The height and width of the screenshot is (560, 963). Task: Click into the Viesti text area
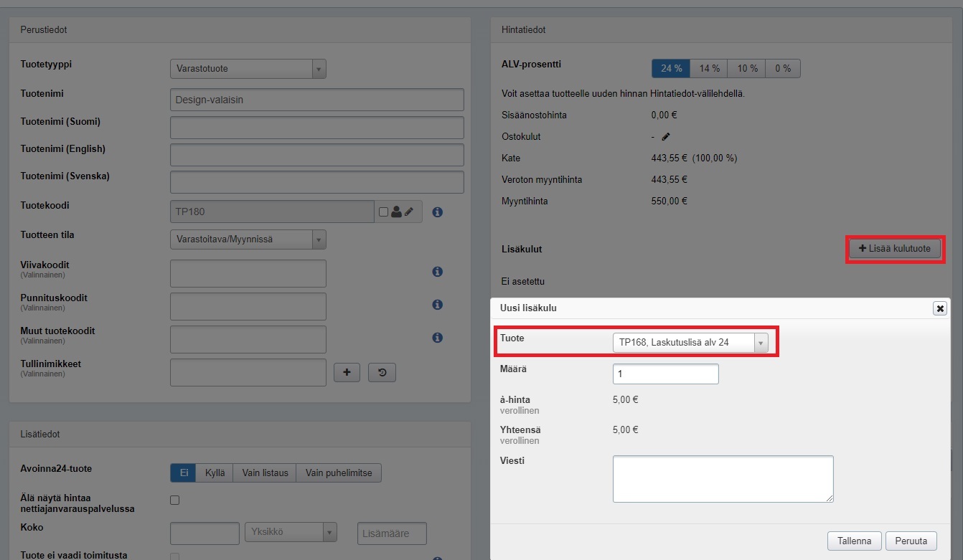click(x=723, y=478)
